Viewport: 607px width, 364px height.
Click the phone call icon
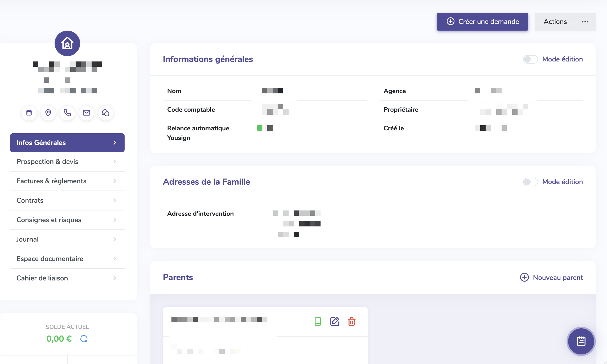67,113
